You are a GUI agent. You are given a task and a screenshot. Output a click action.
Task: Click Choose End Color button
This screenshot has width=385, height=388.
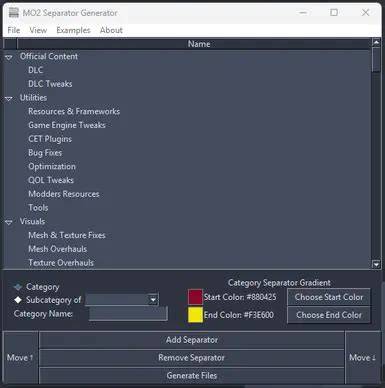329,315
